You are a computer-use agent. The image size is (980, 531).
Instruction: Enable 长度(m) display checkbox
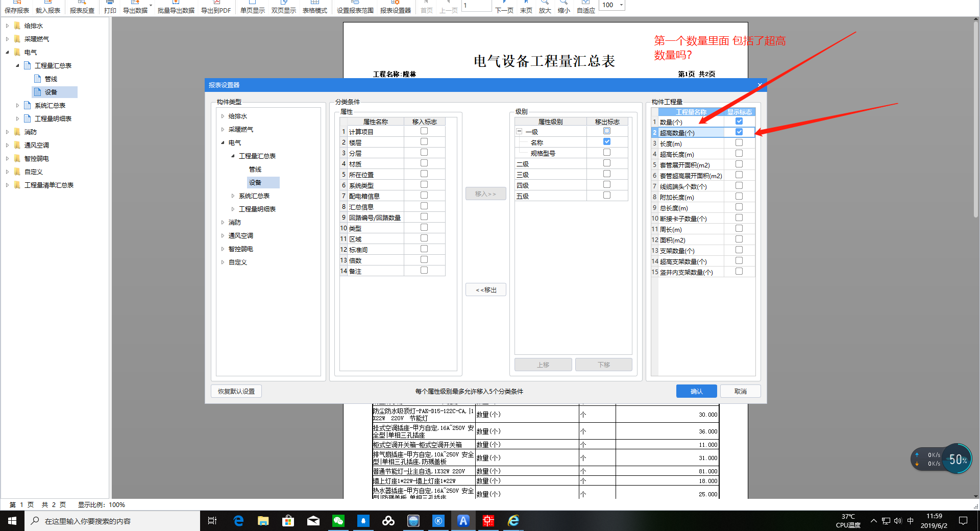[739, 143]
